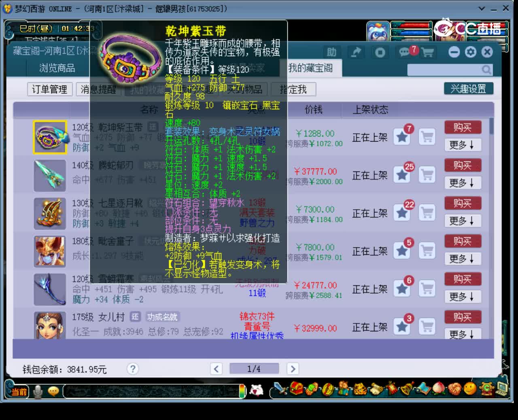Screen dimensions: 518x420
Task: Click the speech bubble icon in the chat bar
Action: pyautogui.click(x=53, y=391)
